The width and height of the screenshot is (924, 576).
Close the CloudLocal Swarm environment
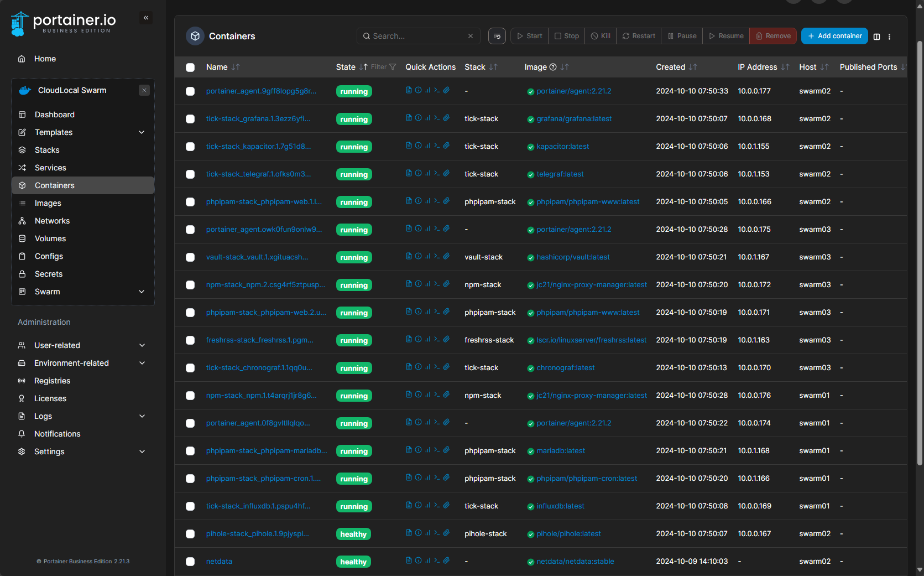point(144,90)
